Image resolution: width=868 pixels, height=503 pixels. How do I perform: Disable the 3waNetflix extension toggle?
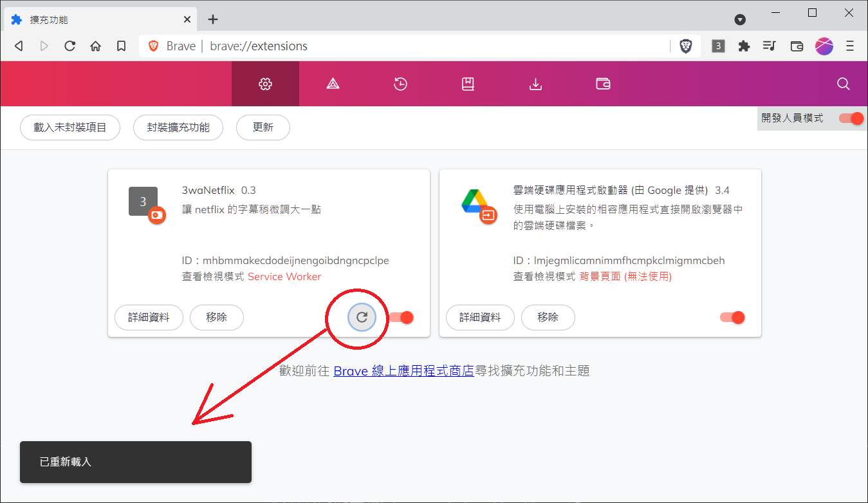(401, 318)
